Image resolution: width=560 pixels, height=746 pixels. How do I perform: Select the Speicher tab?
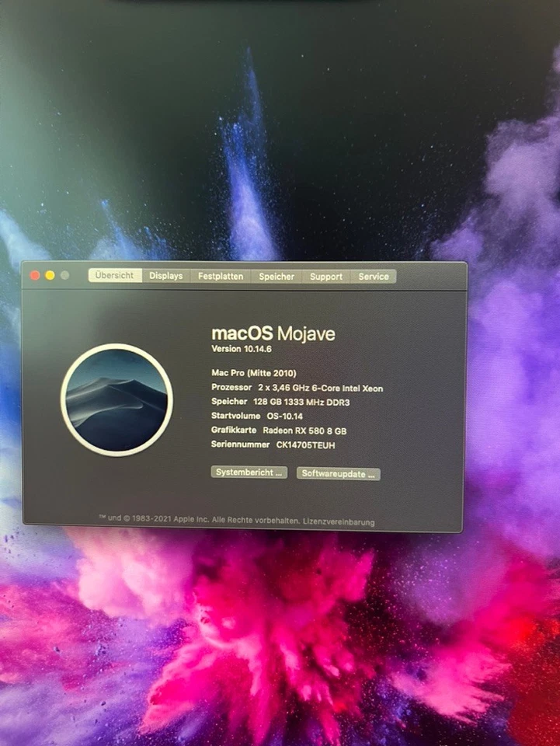click(x=277, y=277)
